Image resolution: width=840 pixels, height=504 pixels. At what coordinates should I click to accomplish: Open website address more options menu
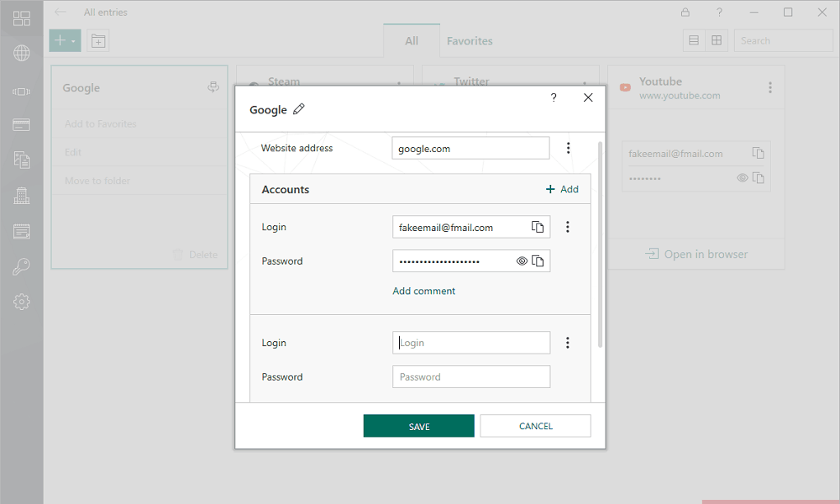569,148
